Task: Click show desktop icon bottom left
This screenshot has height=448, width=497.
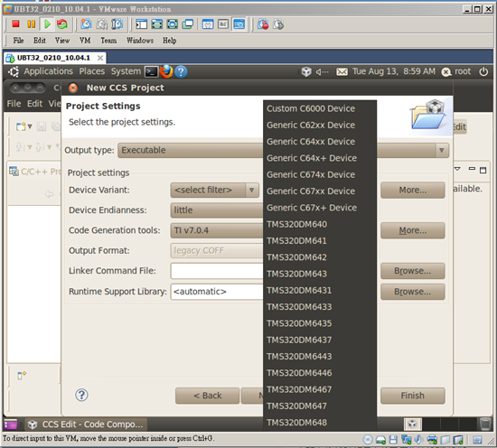Action: [11, 425]
